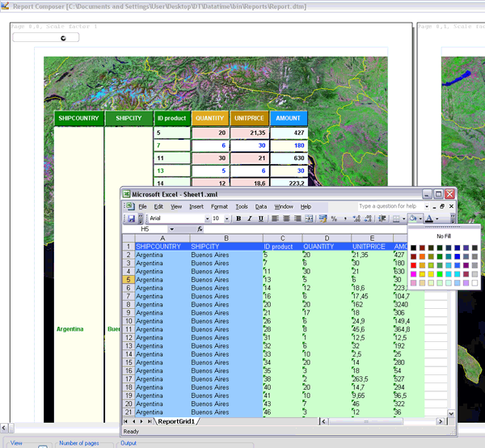Open the Fill Color dropdown arrow
Viewport: 485px width, 448px height.
coord(420,218)
